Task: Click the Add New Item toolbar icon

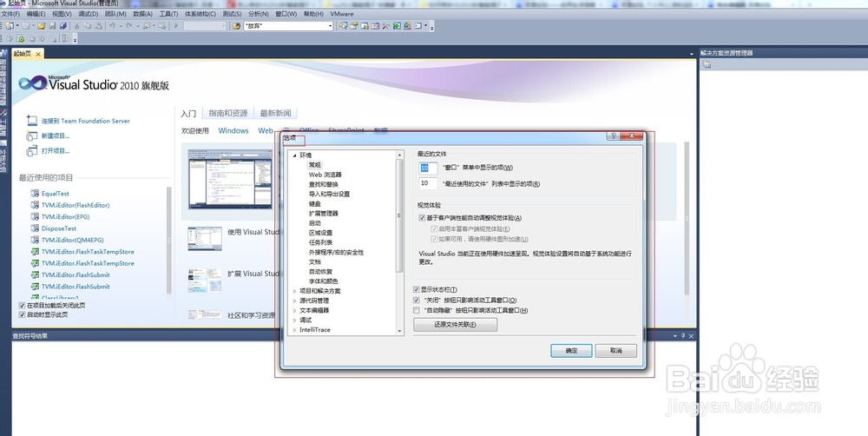Action: tap(26, 25)
